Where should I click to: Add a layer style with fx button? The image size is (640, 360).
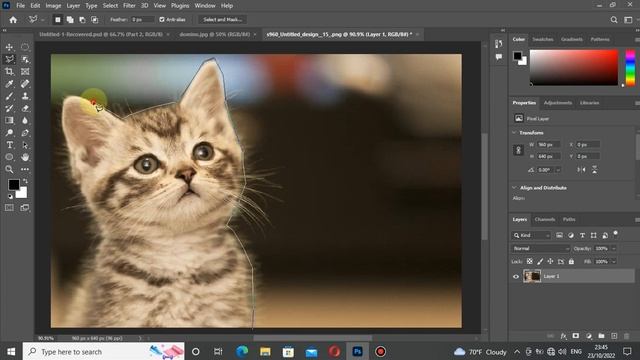pos(563,336)
